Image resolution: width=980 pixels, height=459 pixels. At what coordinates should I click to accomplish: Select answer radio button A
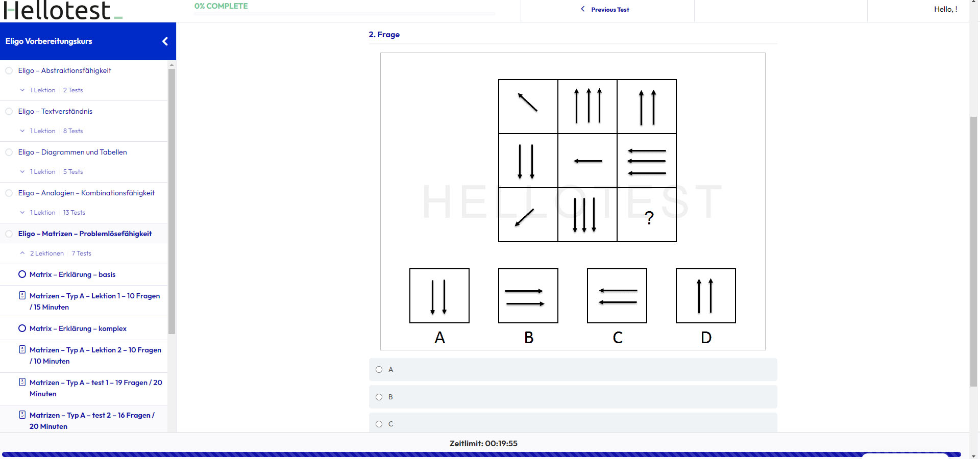click(x=379, y=370)
